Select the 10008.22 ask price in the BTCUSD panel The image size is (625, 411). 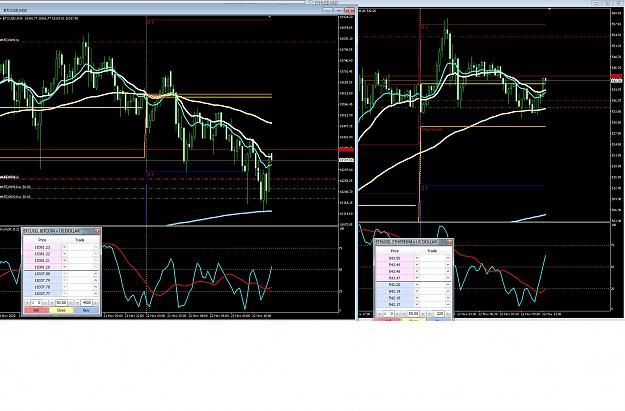point(43,254)
